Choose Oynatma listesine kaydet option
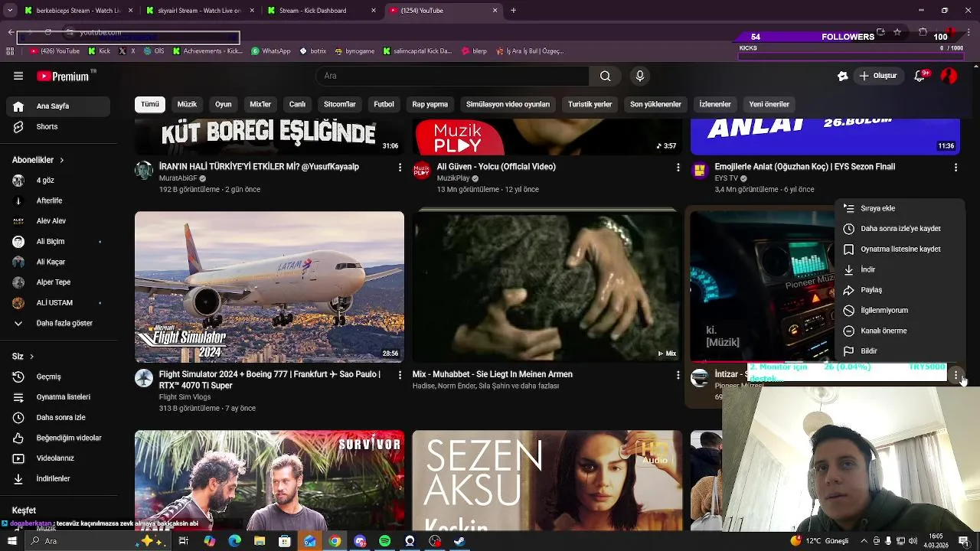This screenshot has height=551, width=980. 900,249
